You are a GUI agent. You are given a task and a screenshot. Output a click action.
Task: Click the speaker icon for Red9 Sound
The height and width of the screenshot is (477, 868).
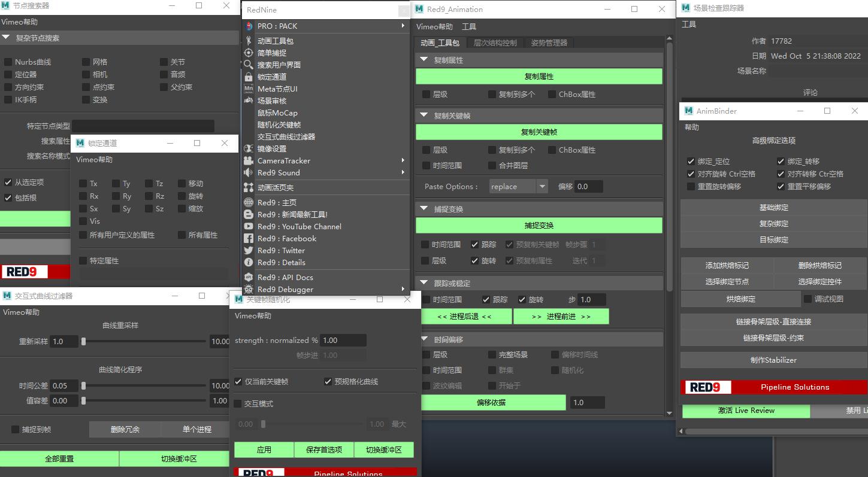pos(249,173)
